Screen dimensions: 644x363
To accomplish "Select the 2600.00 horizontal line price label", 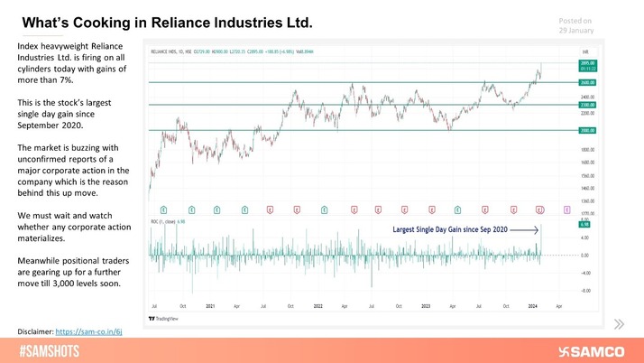I will click(x=587, y=83).
